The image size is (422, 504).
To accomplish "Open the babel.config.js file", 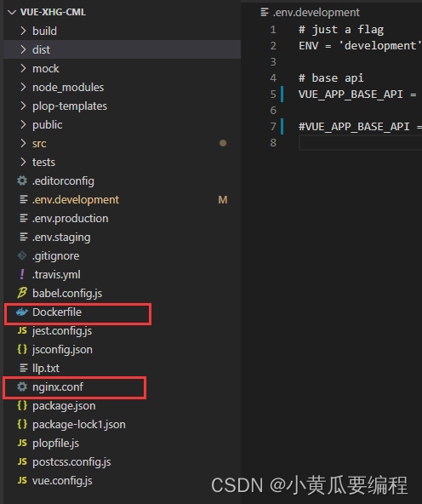I will [67, 293].
